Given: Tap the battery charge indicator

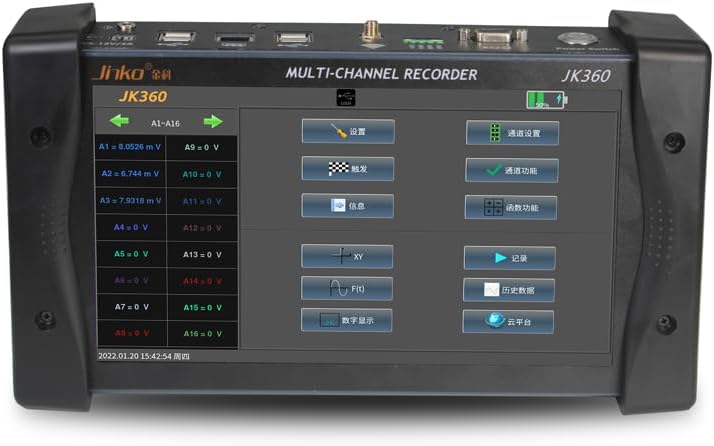Looking at the screenshot, I should click(x=547, y=100).
